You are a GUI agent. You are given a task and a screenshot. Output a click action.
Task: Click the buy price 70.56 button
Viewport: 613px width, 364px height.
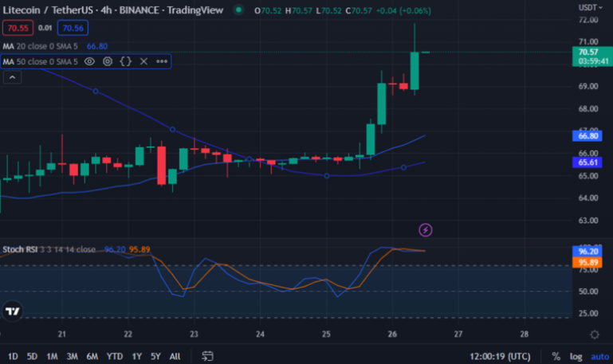pyautogui.click(x=73, y=28)
